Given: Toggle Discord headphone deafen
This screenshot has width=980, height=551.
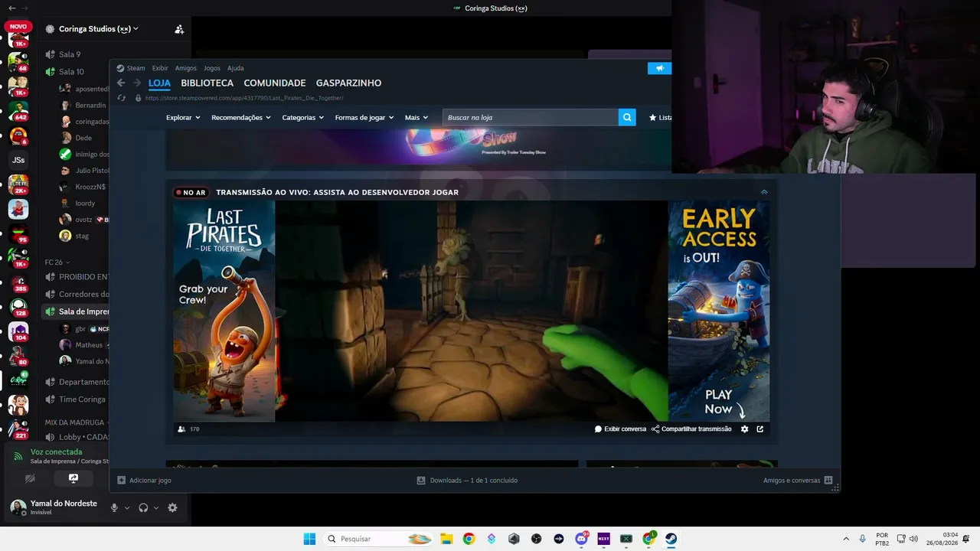Looking at the screenshot, I should (x=143, y=507).
